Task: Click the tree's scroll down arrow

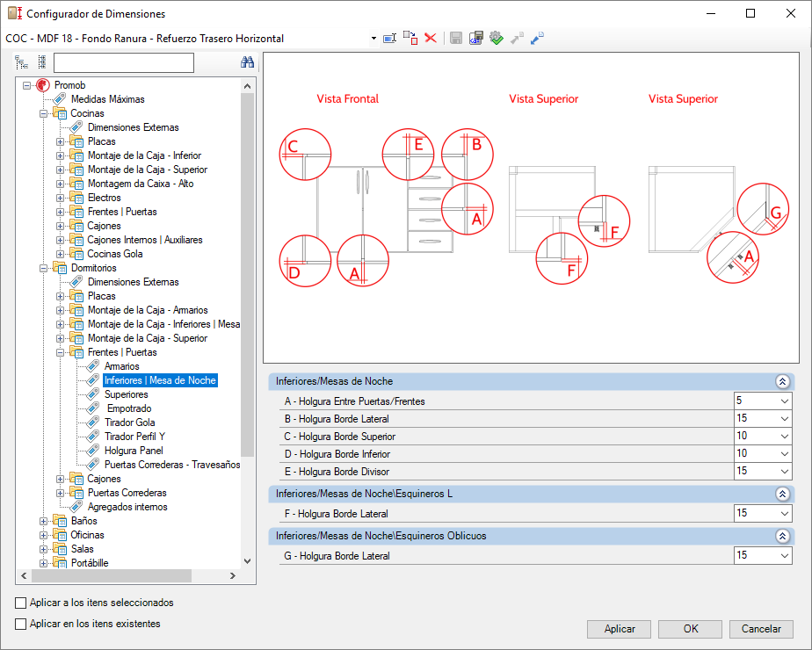Action: (x=248, y=561)
